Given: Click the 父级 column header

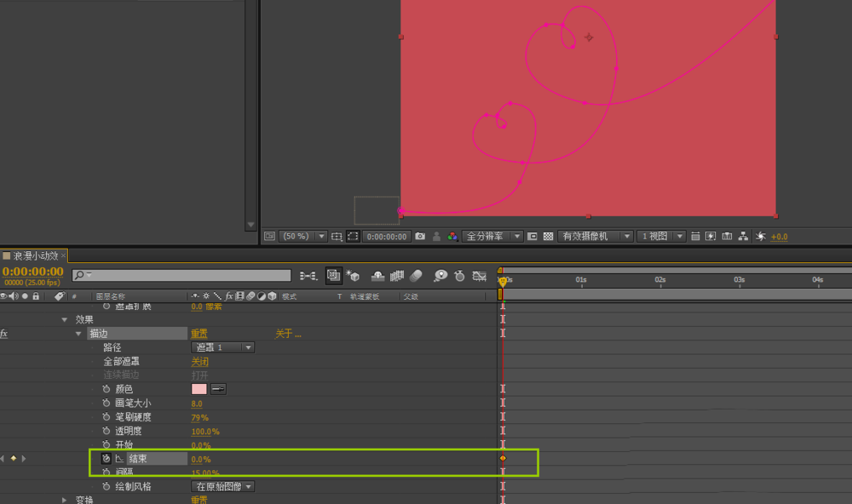Looking at the screenshot, I should [411, 296].
